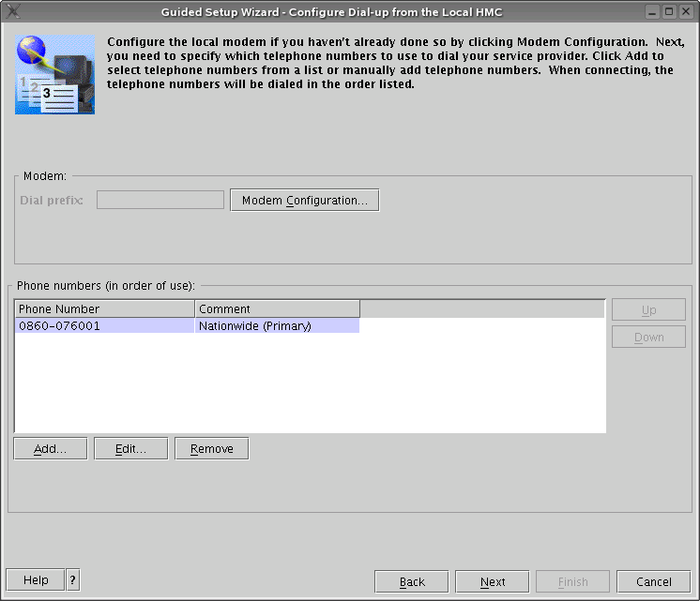The height and width of the screenshot is (601, 700).
Task: Remove the selected phone number
Action: click(x=212, y=448)
